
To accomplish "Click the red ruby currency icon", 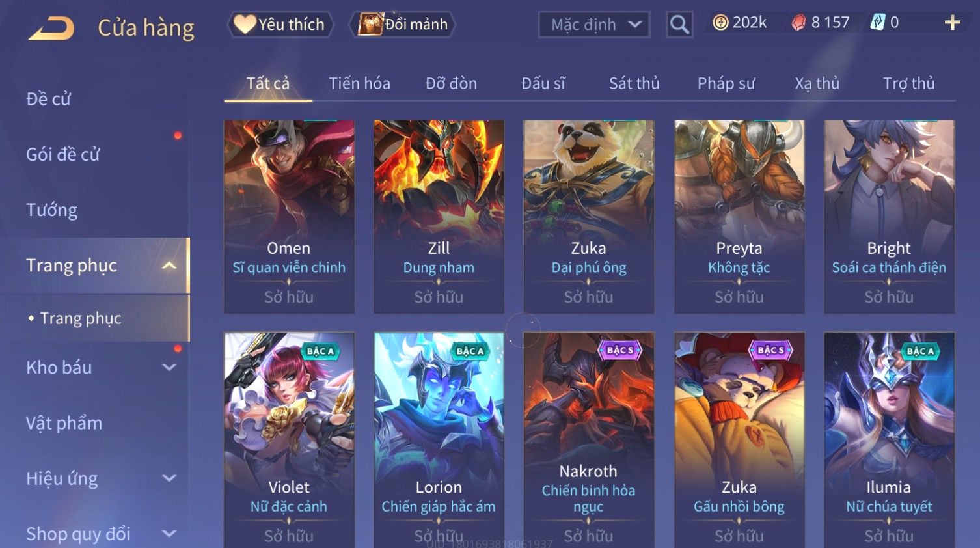I will click(x=798, y=23).
